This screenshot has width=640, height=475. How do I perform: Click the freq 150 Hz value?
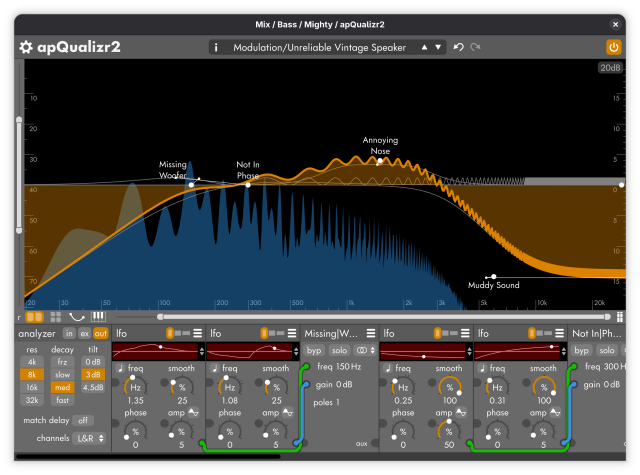[349, 367]
